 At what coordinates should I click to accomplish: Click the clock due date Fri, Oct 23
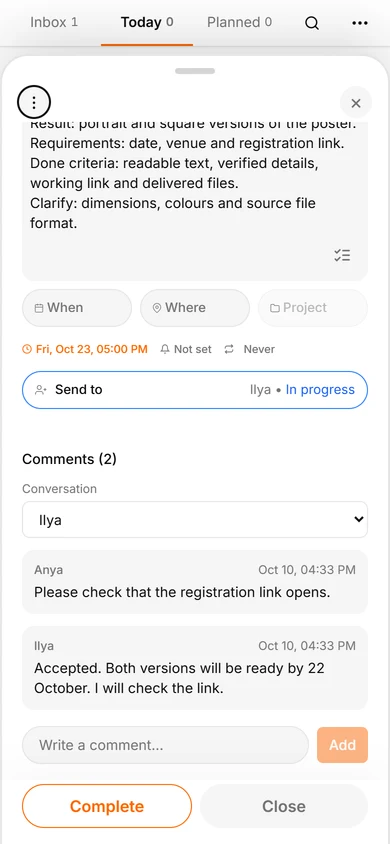tap(85, 349)
